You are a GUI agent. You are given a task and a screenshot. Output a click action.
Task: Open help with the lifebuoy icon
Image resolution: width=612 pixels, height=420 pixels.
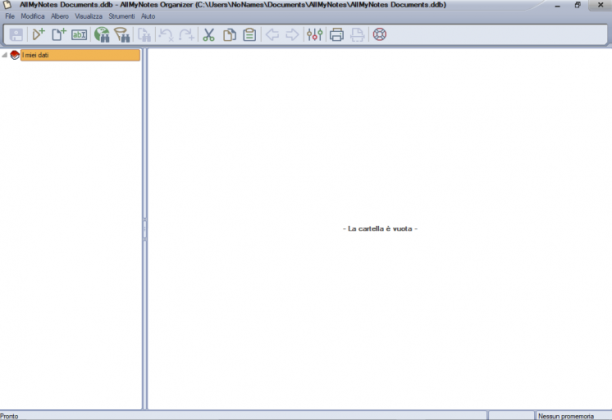pos(379,34)
